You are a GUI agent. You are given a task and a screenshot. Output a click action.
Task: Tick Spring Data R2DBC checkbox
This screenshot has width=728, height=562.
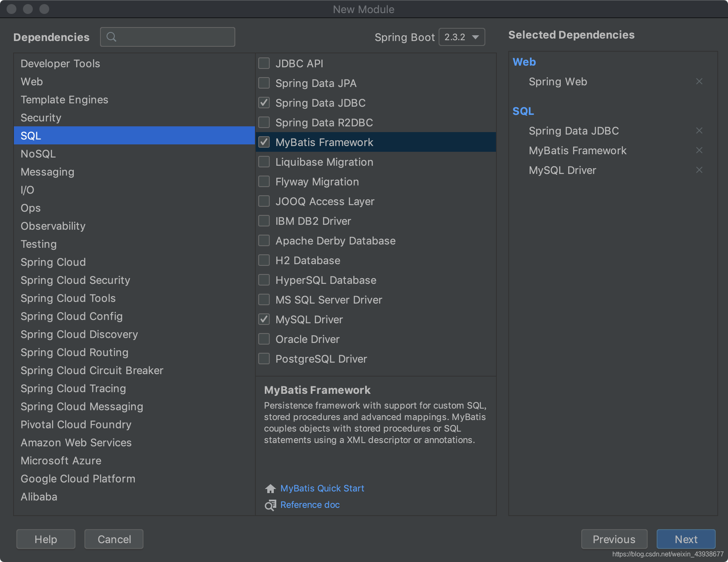264,122
